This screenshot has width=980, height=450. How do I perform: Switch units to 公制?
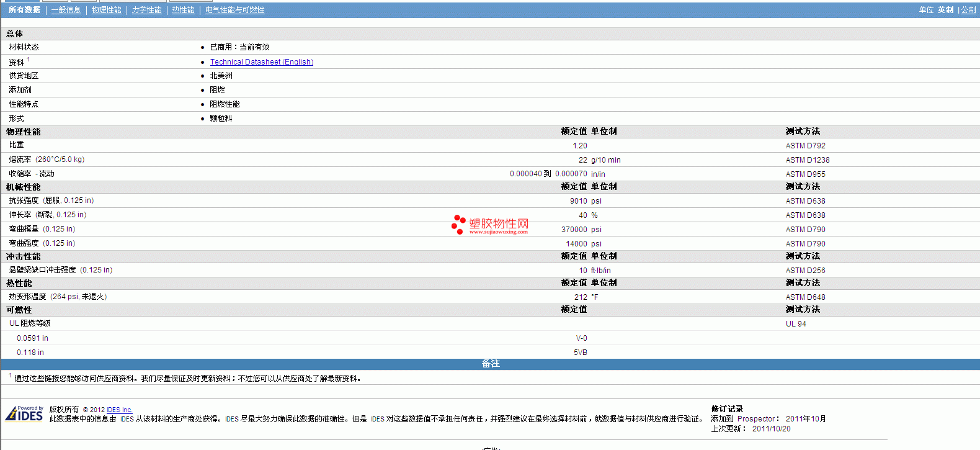(x=968, y=10)
